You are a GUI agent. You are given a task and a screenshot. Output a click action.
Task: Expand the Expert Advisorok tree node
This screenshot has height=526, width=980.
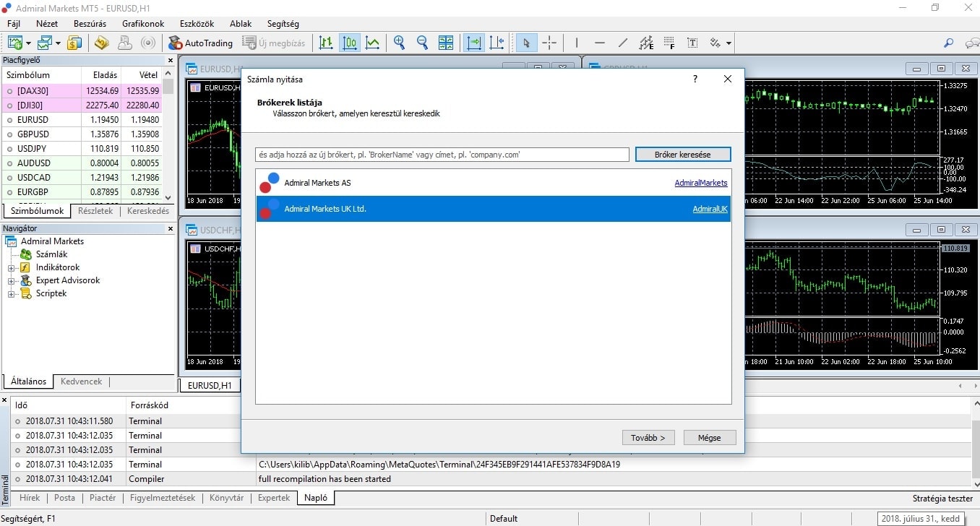(x=12, y=280)
